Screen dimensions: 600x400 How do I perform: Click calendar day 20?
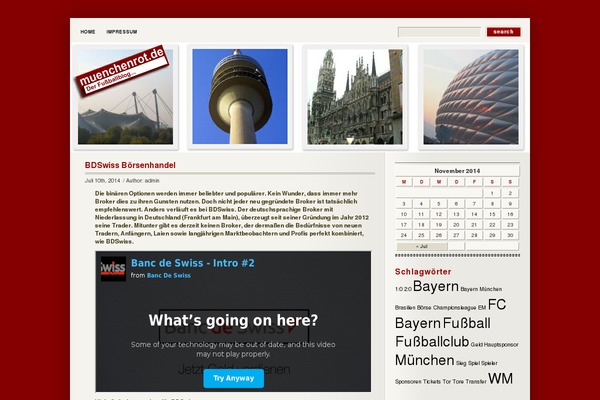coord(456,225)
